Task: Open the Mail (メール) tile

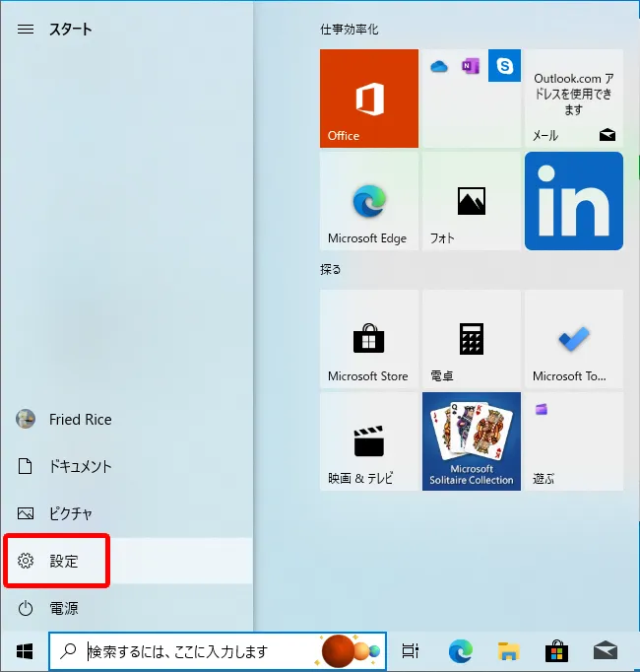Action: pyautogui.click(x=574, y=99)
